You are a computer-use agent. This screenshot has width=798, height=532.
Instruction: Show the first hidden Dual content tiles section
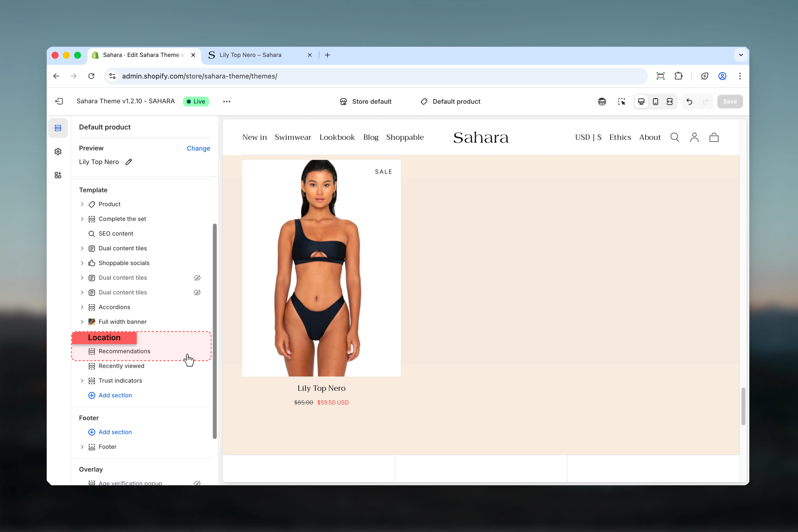[197, 278]
